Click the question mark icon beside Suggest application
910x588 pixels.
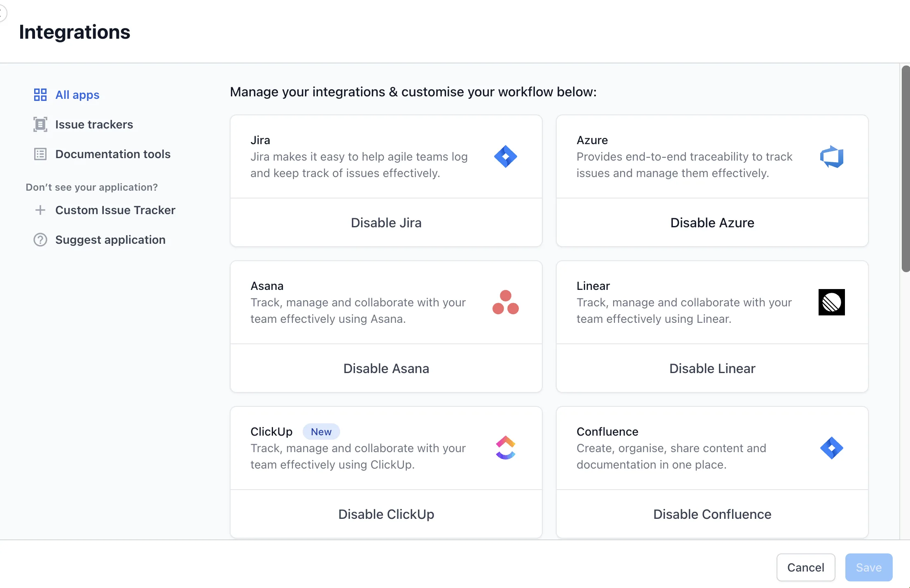coord(40,240)
